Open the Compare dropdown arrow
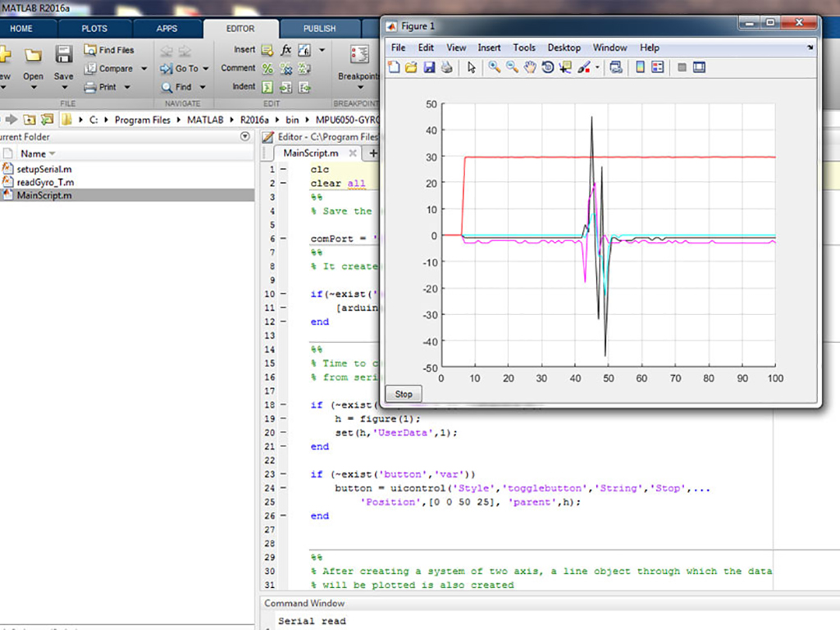Image resolution: width=840 pixels, height=630 pixels. pyautogui.click(x=144, y=69)
